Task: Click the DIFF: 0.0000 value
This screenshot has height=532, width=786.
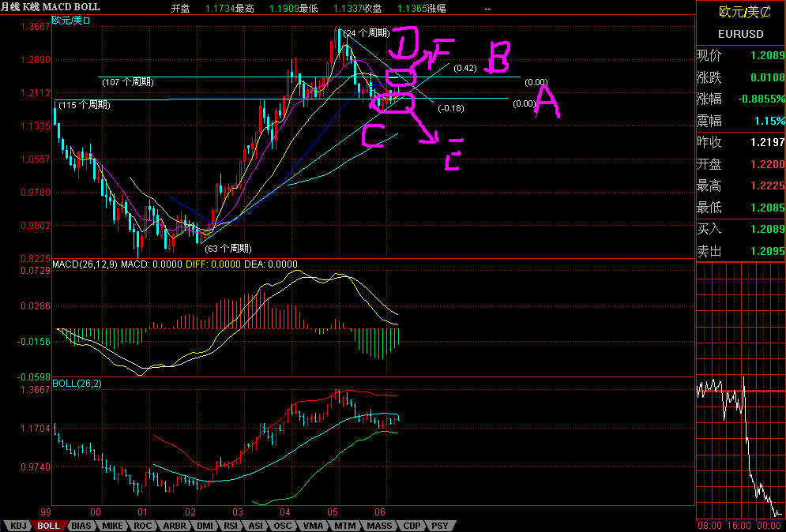Action: pos(213,264)
